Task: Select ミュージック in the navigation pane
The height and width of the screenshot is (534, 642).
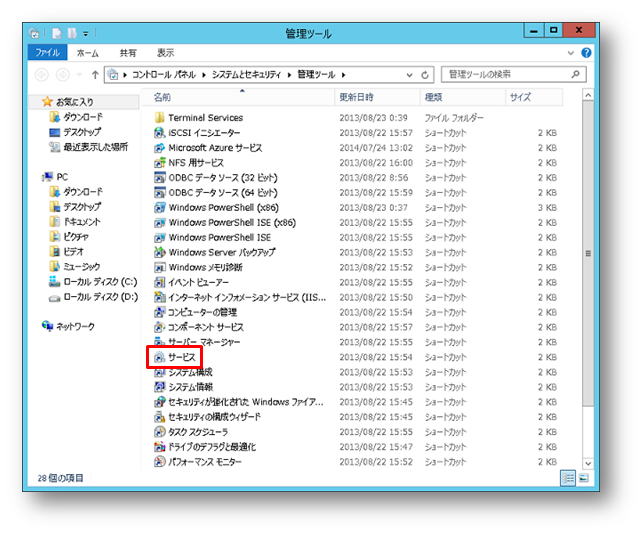Action: click(82, 267)
